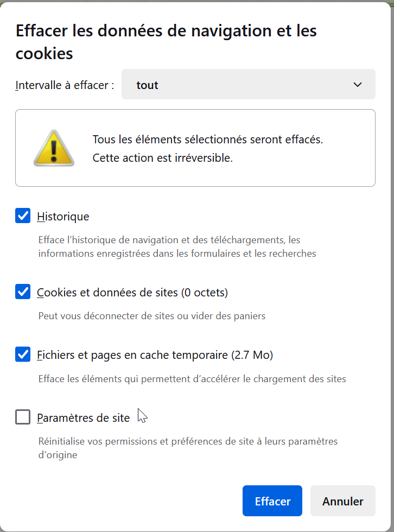
Task: Uncheck the Historique checkbox
Action: [x=23, y=216]
